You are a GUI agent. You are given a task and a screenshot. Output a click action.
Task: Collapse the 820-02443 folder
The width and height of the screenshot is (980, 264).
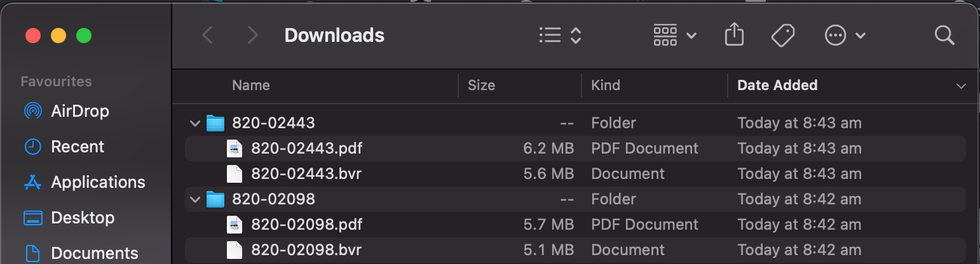coord(194,123)
